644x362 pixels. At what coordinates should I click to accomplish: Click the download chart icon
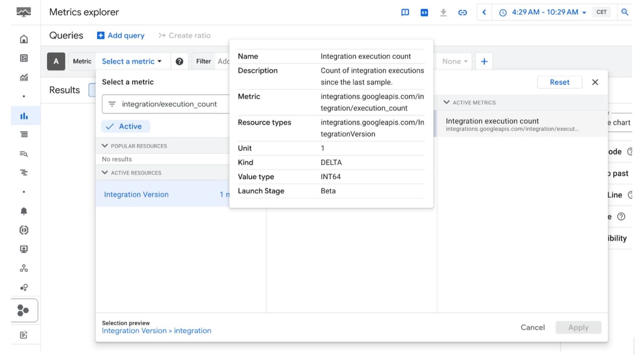(x=443, y=12)
